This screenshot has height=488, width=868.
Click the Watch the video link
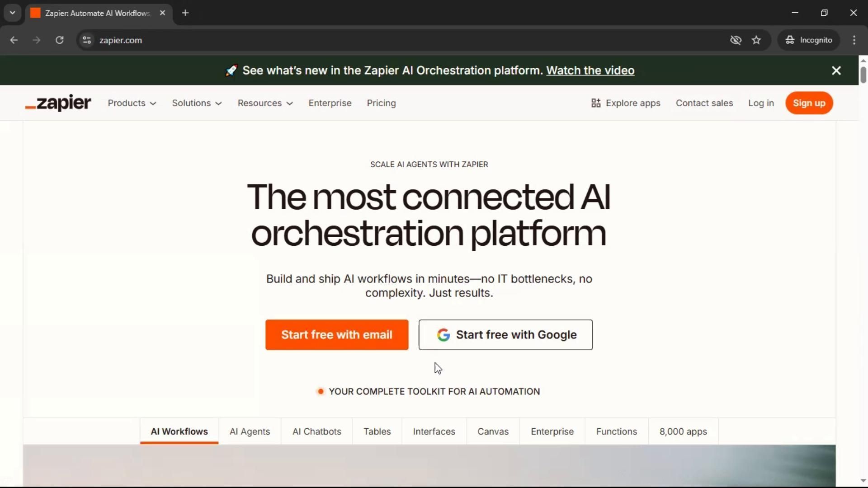(x=590, y=70)
